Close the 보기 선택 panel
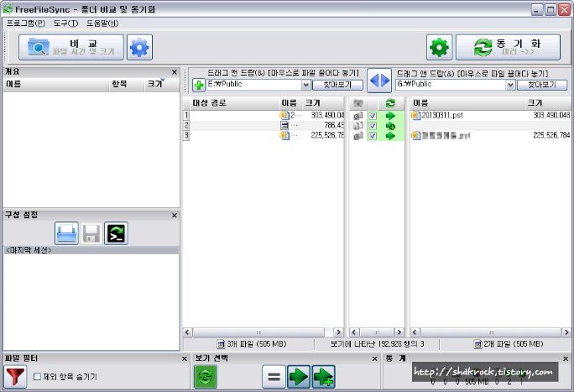This screenshot has width=574, height=392. pyautogui.click(x=374, y=359)
